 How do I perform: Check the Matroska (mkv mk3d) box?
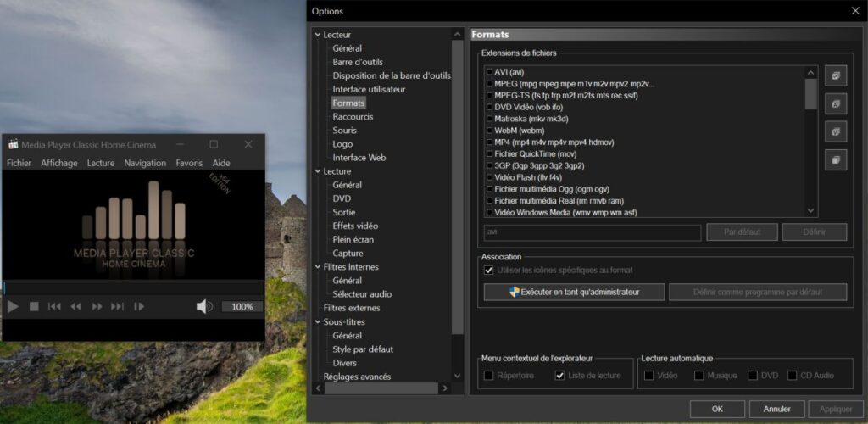pyautogui.click(x=489, y=119)
